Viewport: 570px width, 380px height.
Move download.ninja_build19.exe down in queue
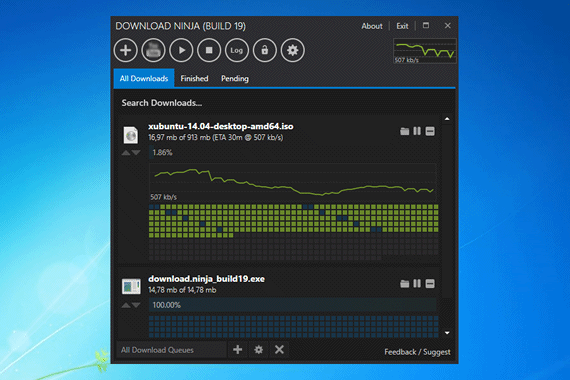(x=136, y=305)
